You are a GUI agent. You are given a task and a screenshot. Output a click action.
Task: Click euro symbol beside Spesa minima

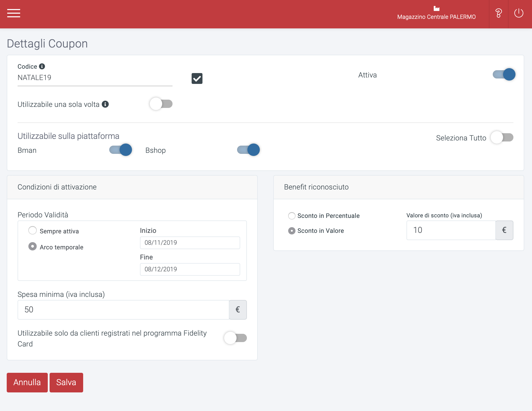click(238, 310)
